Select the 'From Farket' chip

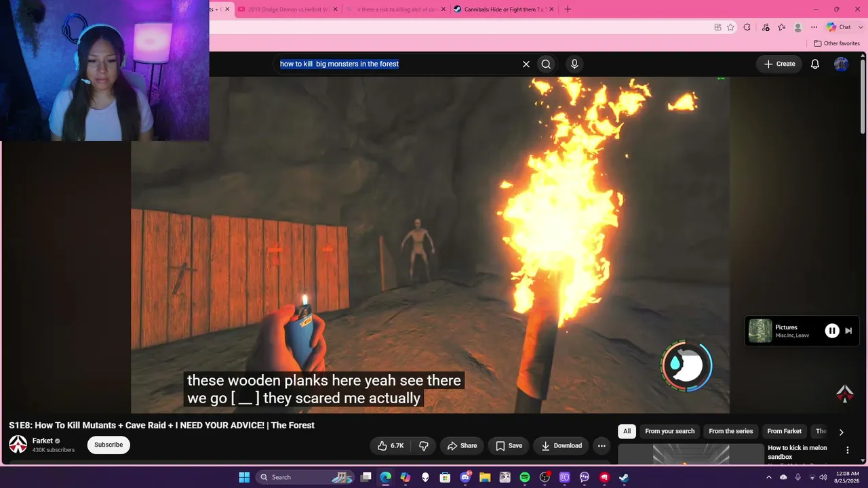[x=785, y=431]
